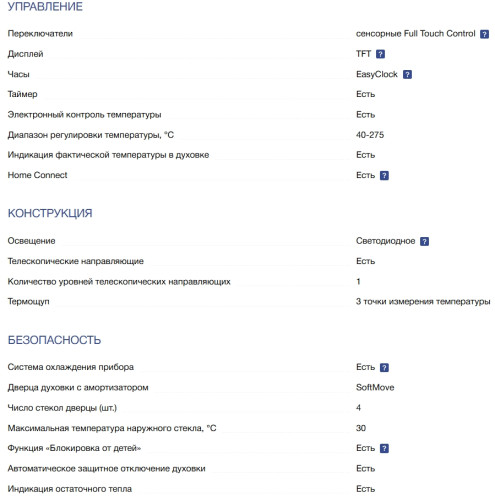The height and width of the screenshot is (500, 495).
Task: Click the Термощуп row label
Action: click(29, 302)
